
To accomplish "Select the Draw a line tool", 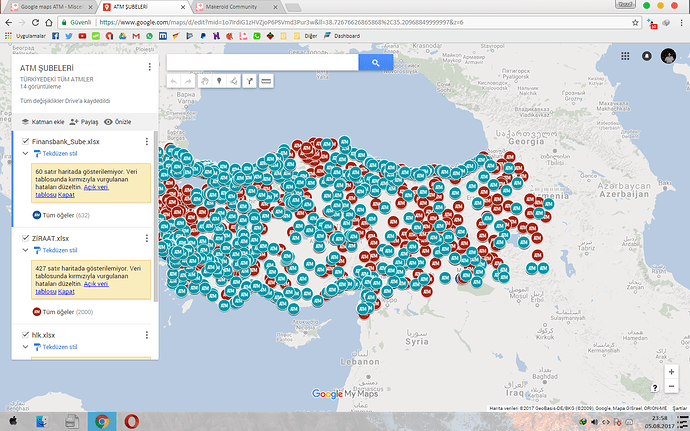I will pyautogui.click(x=234, y=81).
